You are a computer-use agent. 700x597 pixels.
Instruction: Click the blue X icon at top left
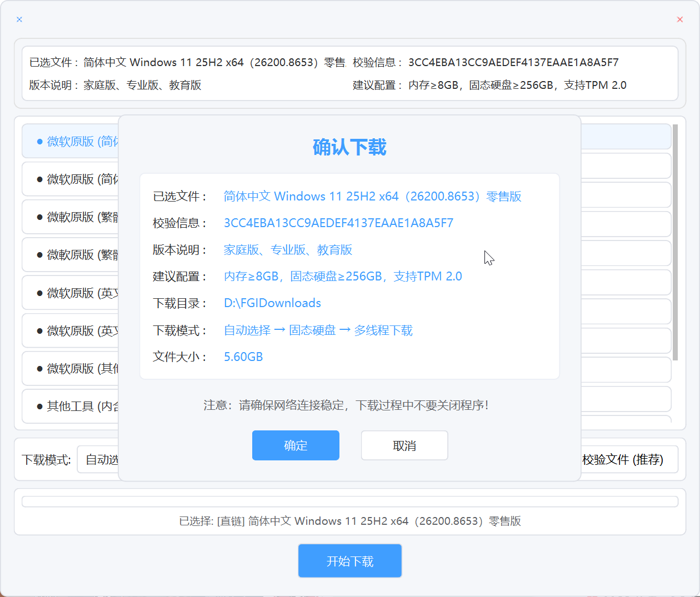[x=19, y=19]
